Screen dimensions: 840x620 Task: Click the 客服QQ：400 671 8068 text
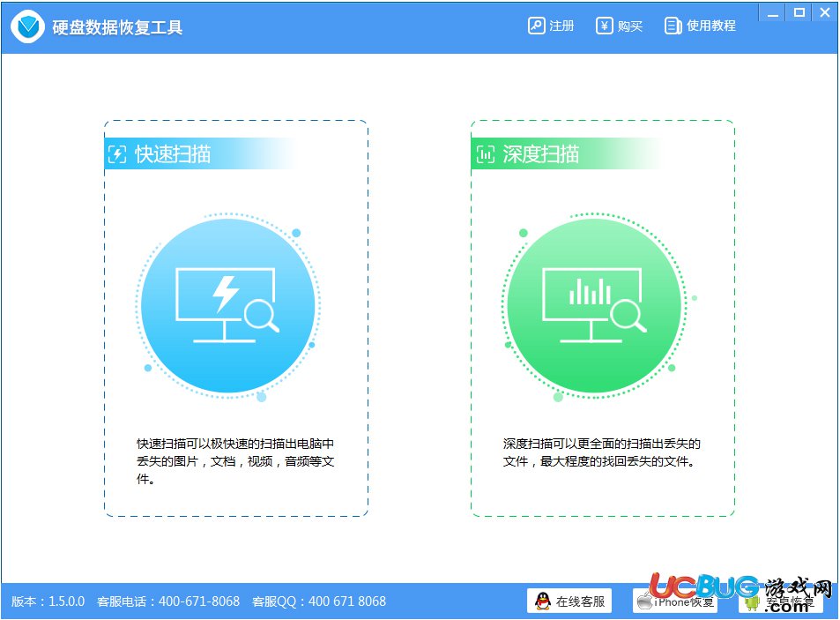[319, 601]
